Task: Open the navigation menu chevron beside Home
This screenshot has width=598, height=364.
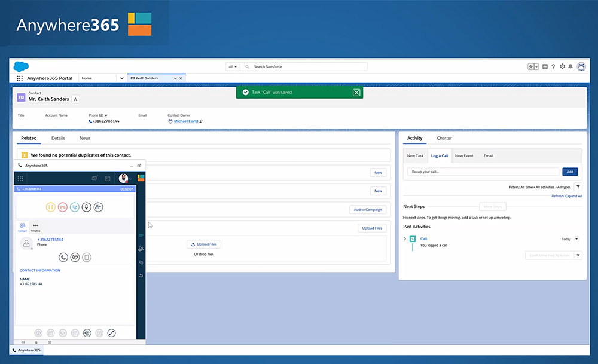Action: click(x=121, y=78)
